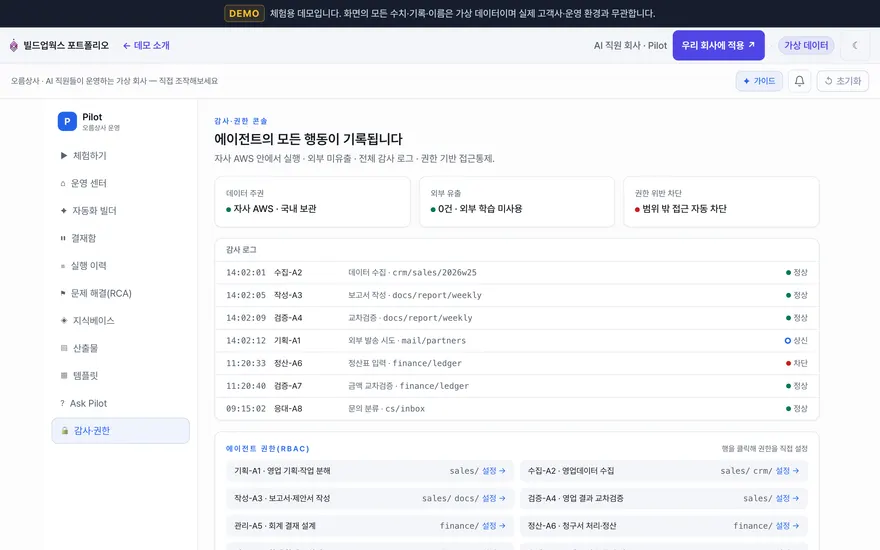The width and height of the screenshot is (880, 550).
Task: Click timestamp 09:15:02
Action: [246, 409]
